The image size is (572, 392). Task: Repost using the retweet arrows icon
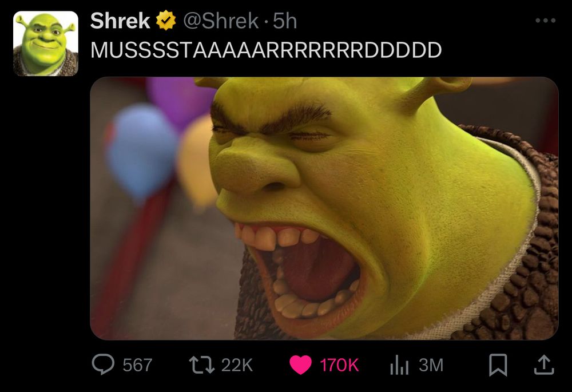pyautogui.click(x=202, y=365)
